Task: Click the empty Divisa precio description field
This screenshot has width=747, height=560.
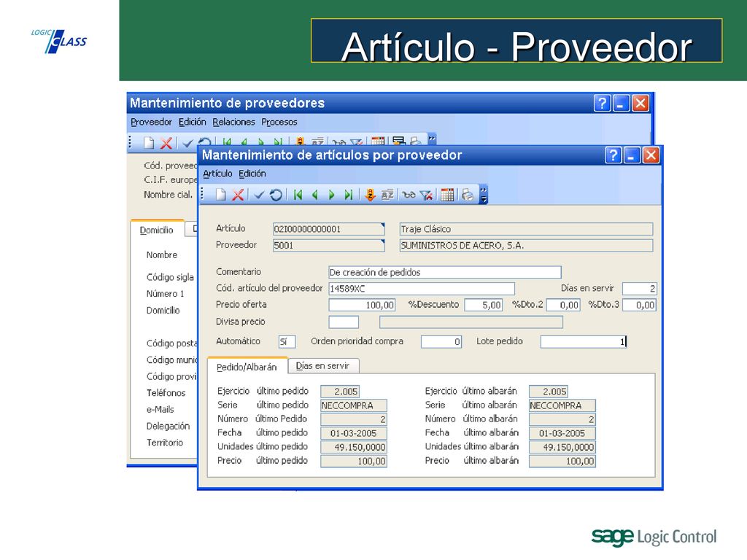Action: coord(471,322)
